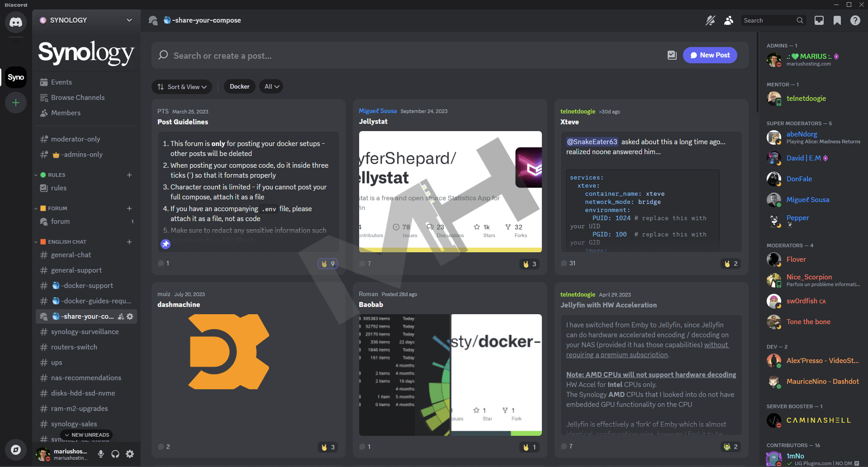This screenshot has height=467, width=868.
Task: Mute the microphone in user panel
Action: point(101,454)
